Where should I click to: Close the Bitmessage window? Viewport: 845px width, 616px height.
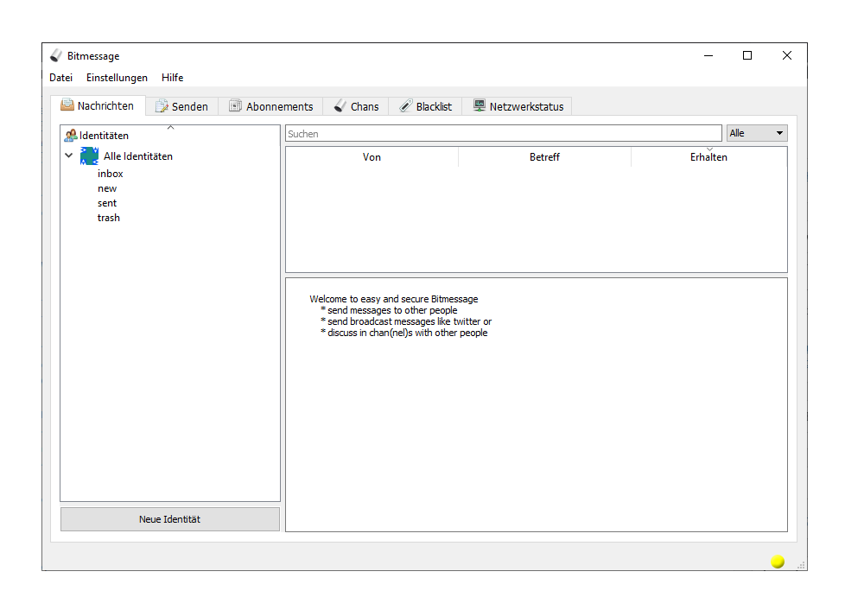(x=787, y=55)
